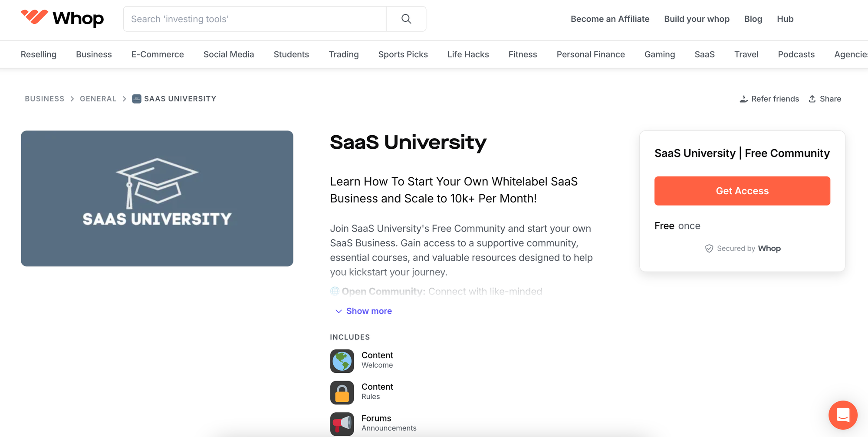Open the Students category
The width and height of the screenshot is (868, 437).
(291, 54)
